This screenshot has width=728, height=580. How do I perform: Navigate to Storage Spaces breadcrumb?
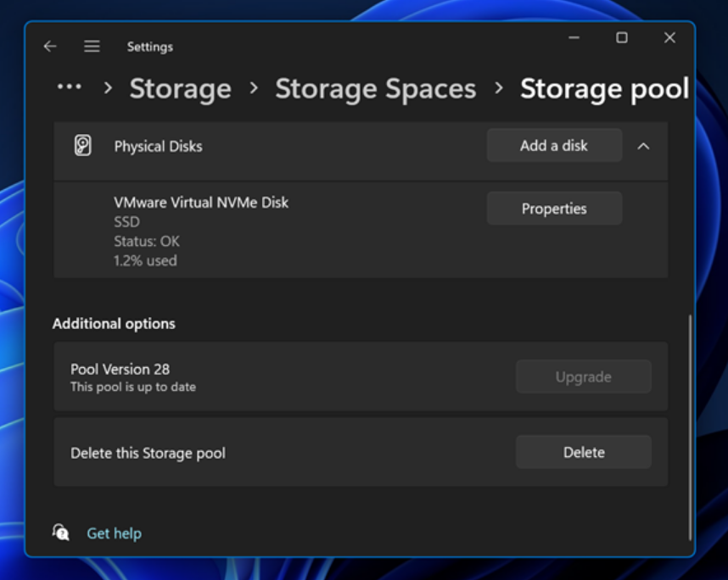[x=376, y=88]
